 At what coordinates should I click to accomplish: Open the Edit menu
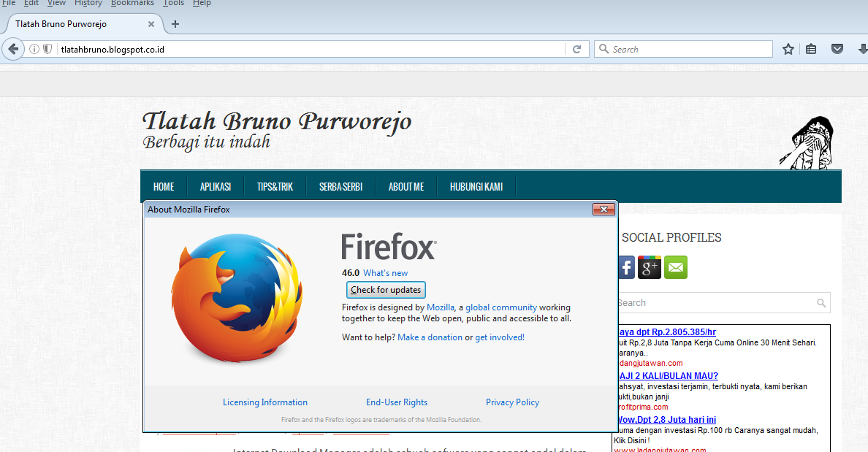coord(31,4)
